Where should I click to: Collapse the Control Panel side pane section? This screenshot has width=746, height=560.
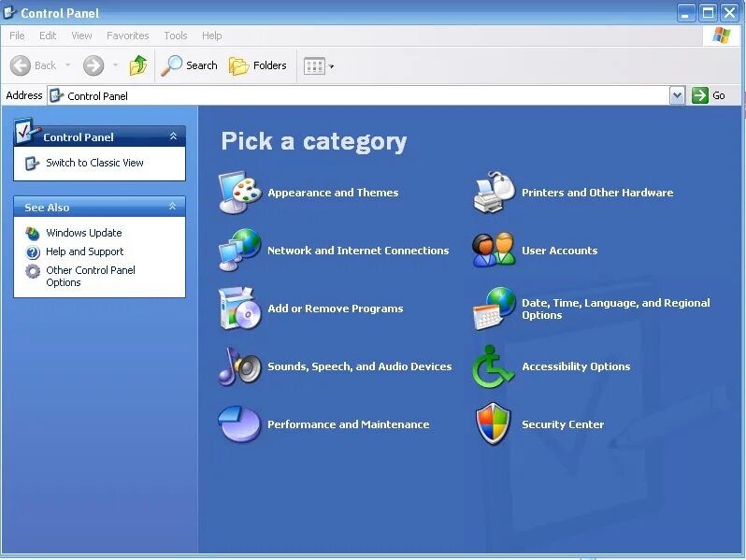point(173,136)
